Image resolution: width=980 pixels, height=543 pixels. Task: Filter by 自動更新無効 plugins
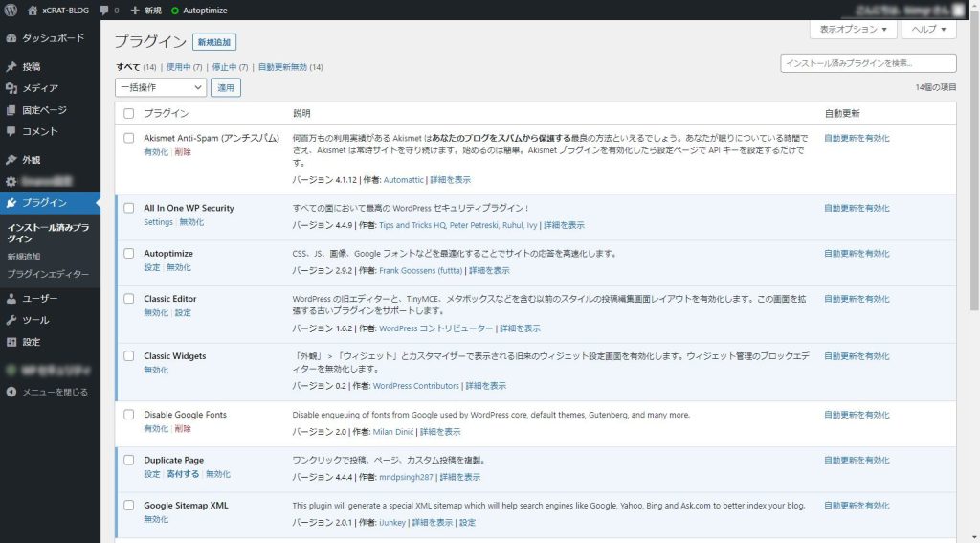click(x=282, y=67)
